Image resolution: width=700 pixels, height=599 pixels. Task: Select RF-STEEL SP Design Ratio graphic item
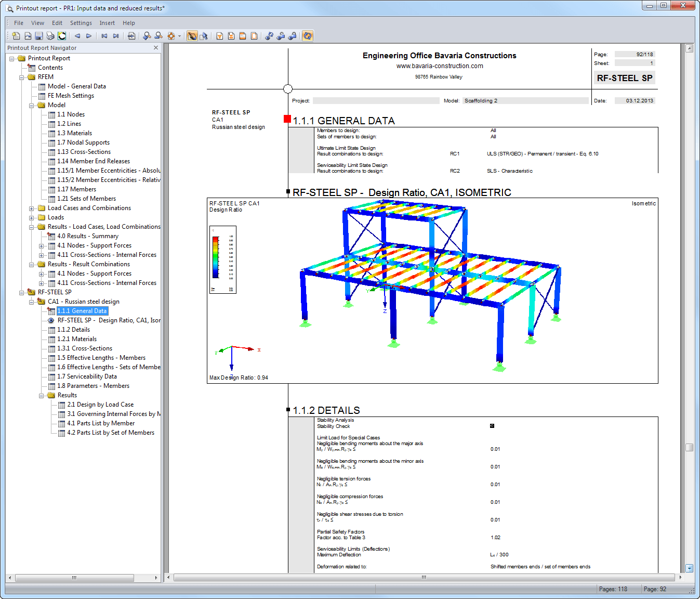(109, 320)
